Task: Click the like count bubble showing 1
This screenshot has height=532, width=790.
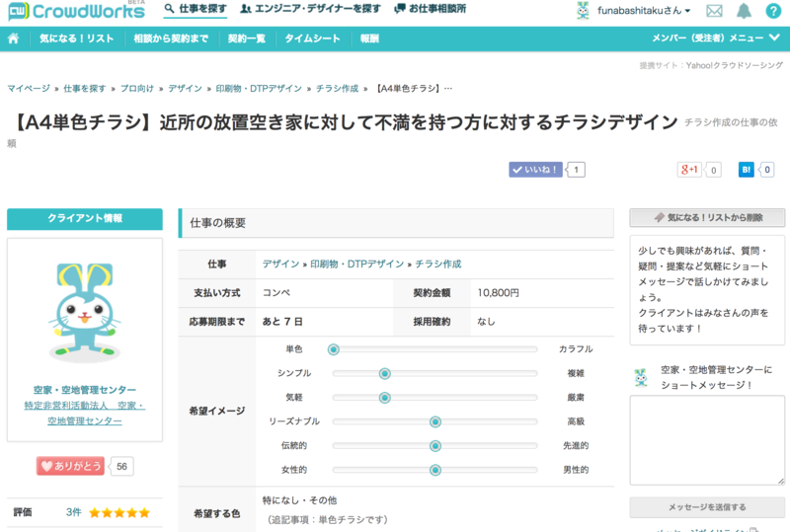Action: click(x=576, y=170)
